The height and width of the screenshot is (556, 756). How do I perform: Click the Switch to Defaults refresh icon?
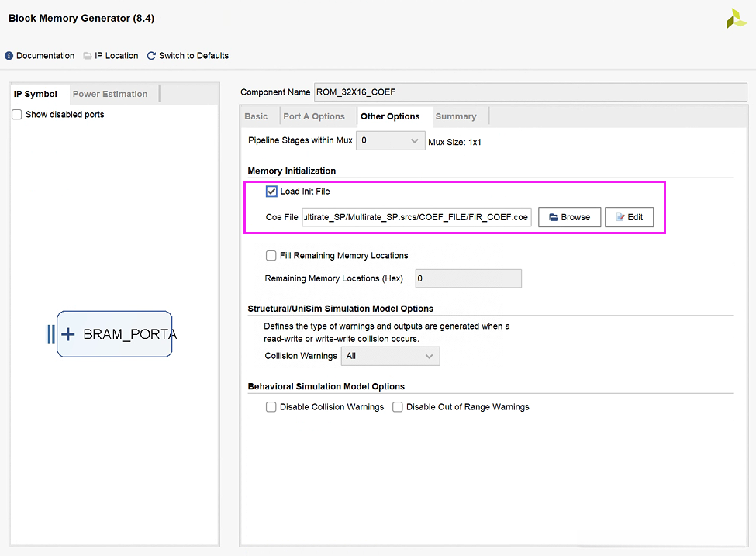click(151, 56)
